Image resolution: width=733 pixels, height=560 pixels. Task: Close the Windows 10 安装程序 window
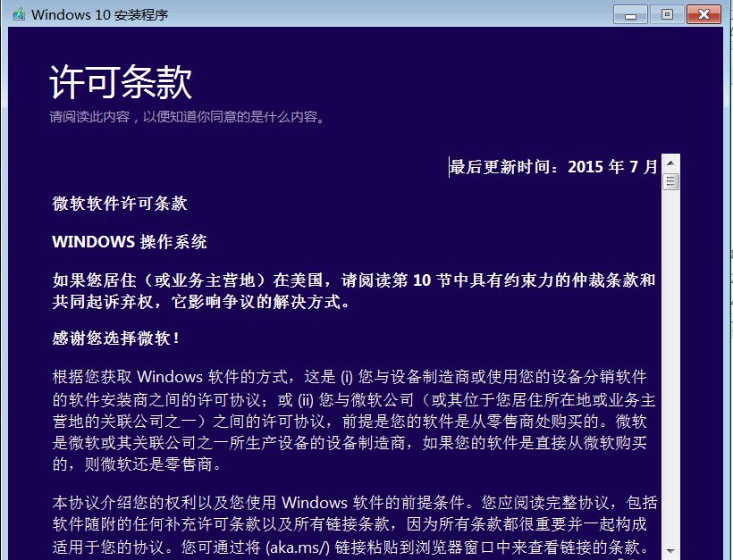click(x=704, y=14)
